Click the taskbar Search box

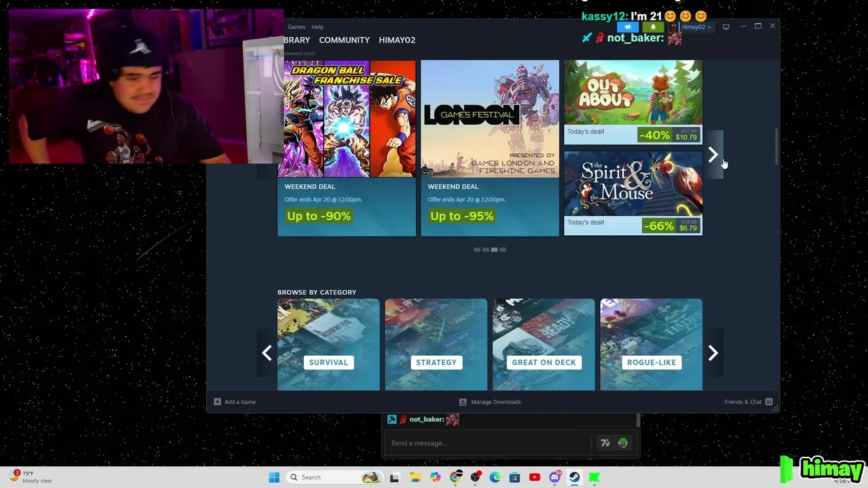tap(334, 477)
